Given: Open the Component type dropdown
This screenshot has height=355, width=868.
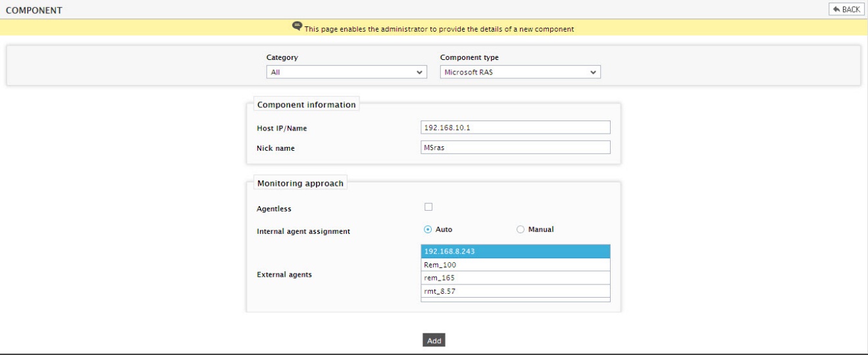Looking at the screenshot, I should [x=520, y=72].
